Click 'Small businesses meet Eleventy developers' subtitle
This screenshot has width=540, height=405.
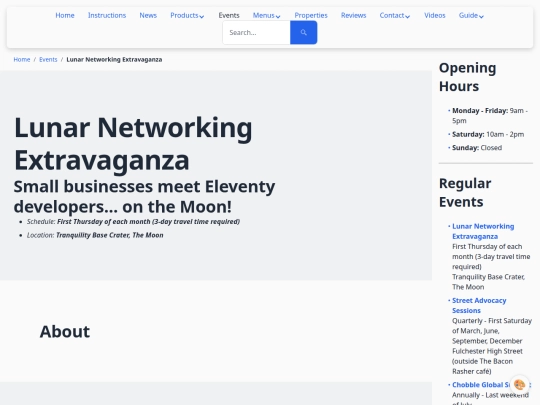(x=144, y=197)
